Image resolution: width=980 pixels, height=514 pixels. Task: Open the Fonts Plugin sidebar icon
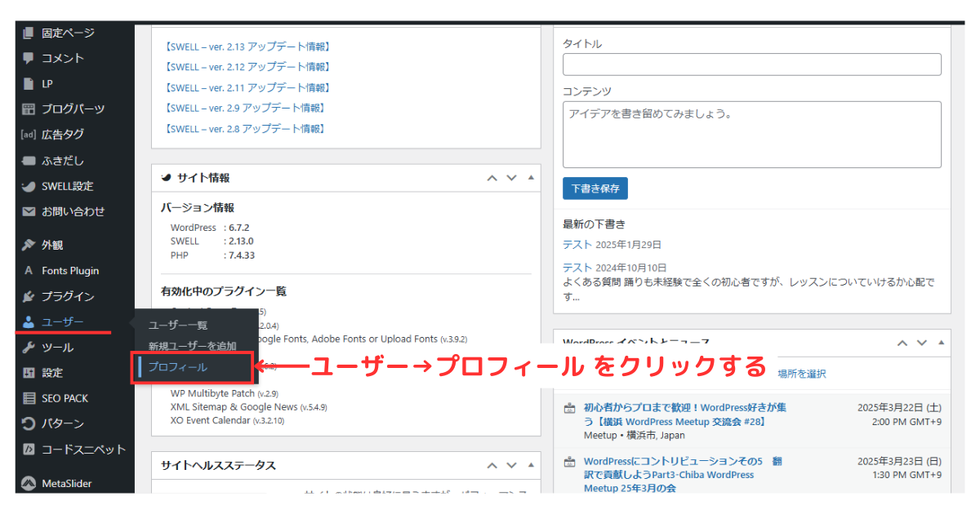click(29, 270)
